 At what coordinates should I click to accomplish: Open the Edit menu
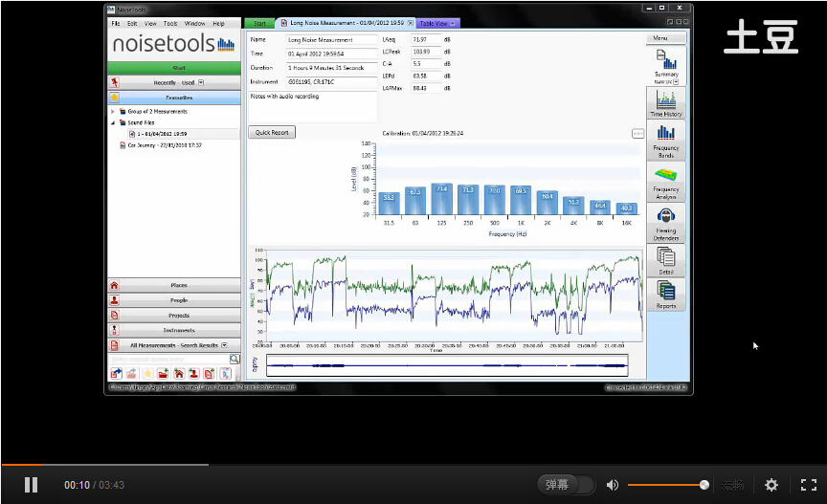click(132, 24)
